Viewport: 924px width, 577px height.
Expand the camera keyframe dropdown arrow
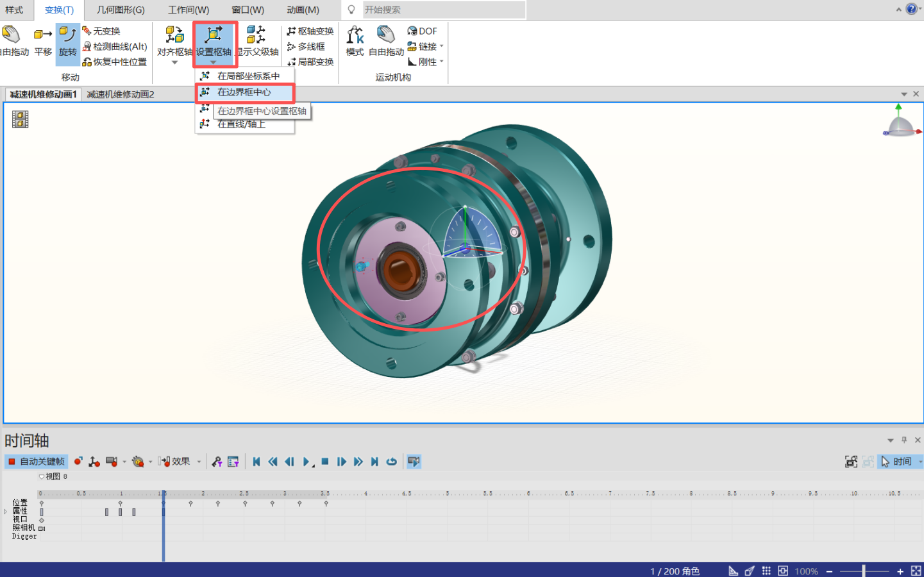tap(124, 462)
